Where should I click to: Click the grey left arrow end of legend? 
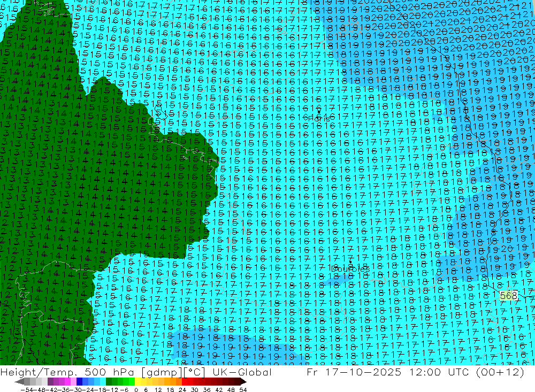coord(19,382)
